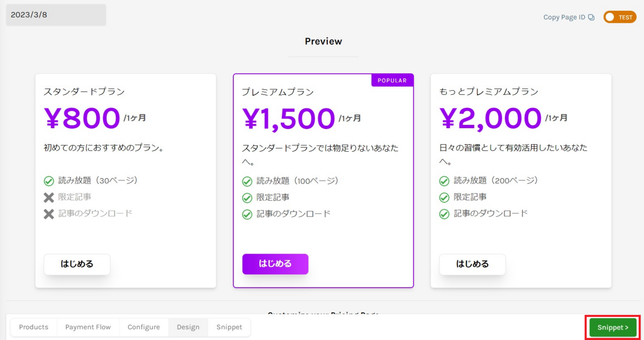
Task: Click the X icon beside 限定記事 in Standard plan
Action: [49, 197]
